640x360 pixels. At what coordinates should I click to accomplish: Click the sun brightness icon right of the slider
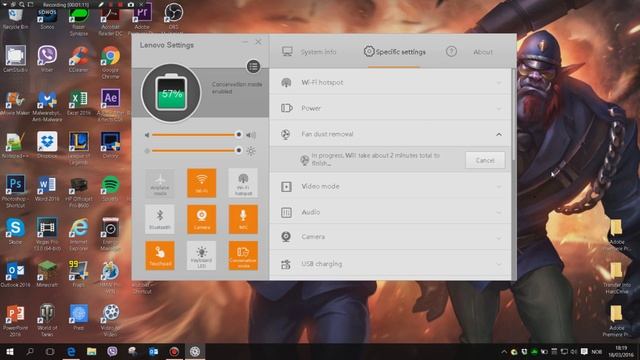[x=251, y=151]
